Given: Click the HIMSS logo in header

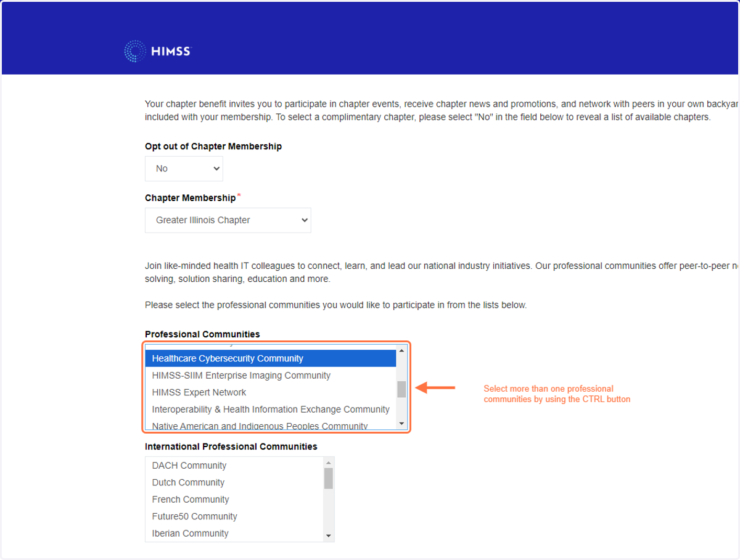Looking at the screenshot, I should tap(158, 51).
